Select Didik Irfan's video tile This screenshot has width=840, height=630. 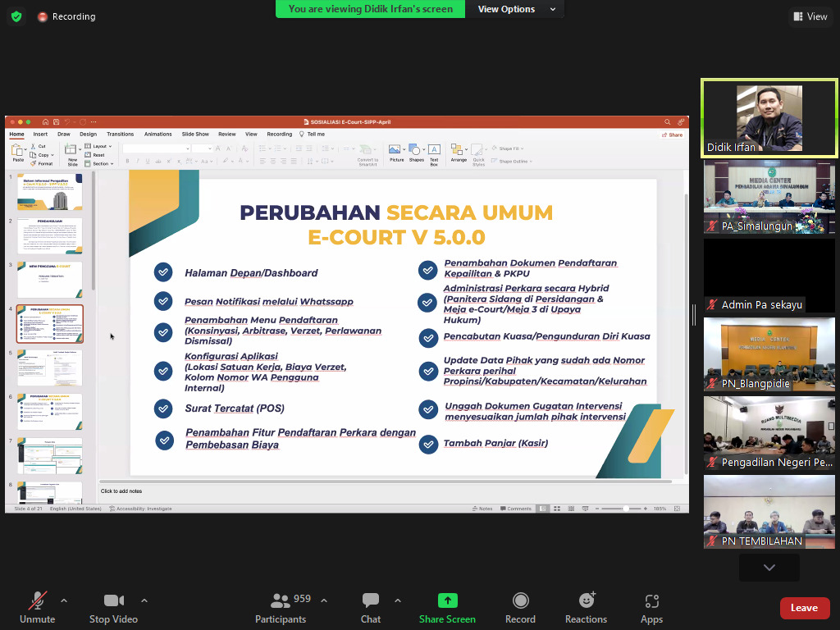coord(769,118)
